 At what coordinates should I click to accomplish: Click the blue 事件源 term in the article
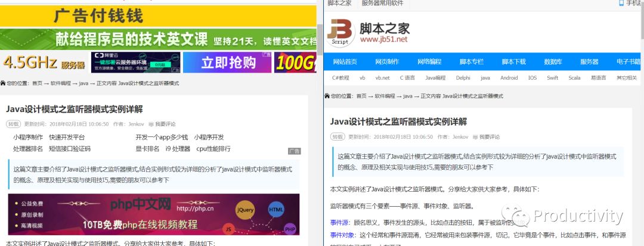point(339,223)
